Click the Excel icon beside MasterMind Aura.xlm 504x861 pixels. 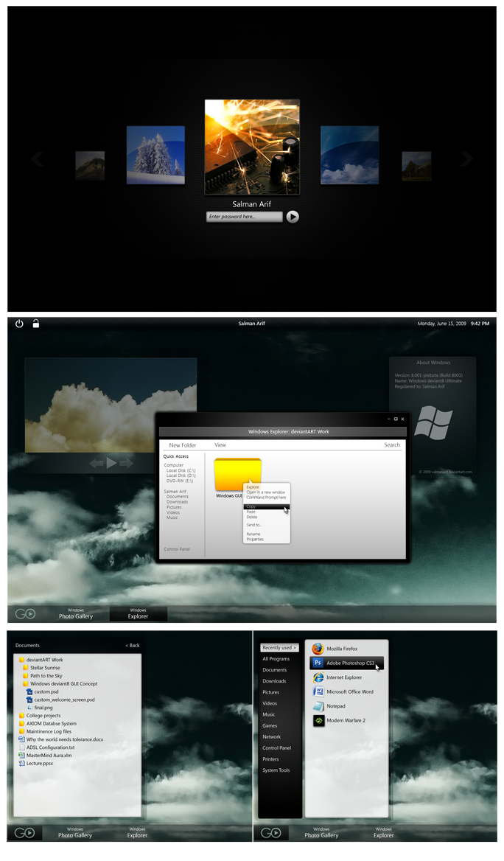point(22,756)
